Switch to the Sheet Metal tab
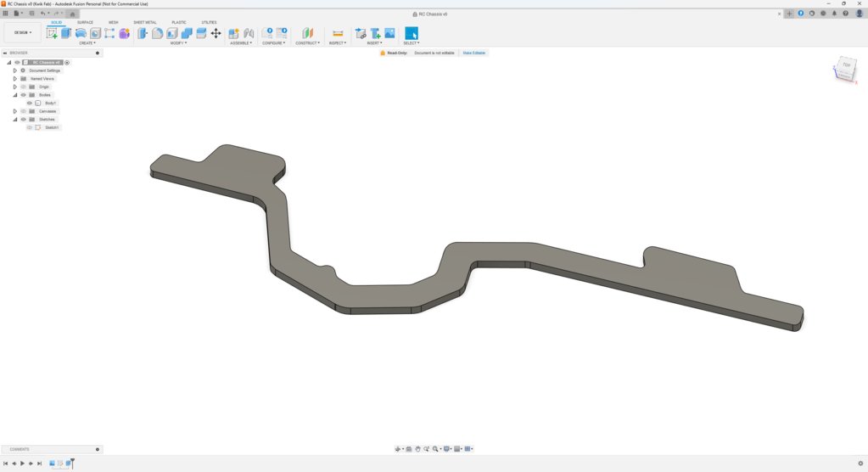The width and height of the screenshot is (868, 472). tap(145, 23)
